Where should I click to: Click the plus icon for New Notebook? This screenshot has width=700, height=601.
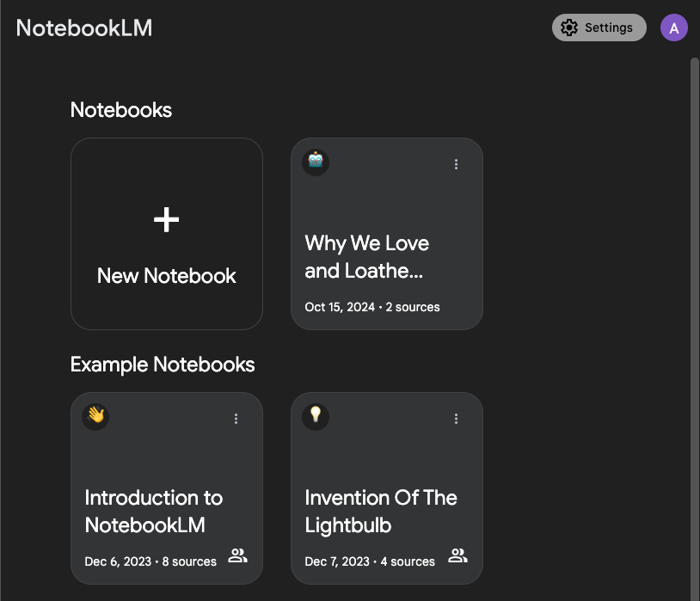click(x=166, y=220)
